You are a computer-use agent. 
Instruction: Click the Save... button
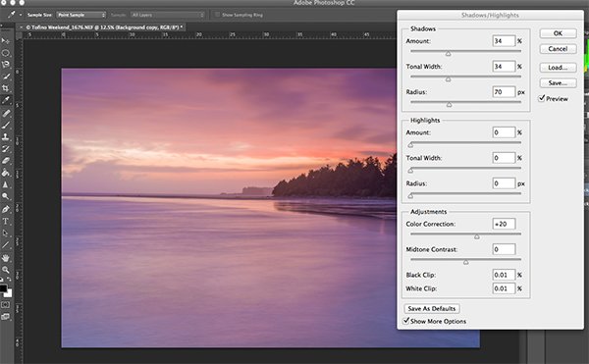(x=558, y=83)
